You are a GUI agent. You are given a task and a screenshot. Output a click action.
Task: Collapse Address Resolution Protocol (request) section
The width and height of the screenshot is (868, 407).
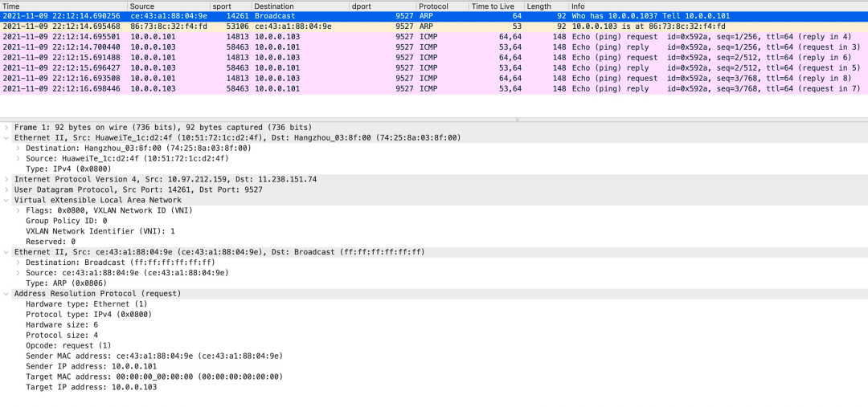(x=6, y=294)
